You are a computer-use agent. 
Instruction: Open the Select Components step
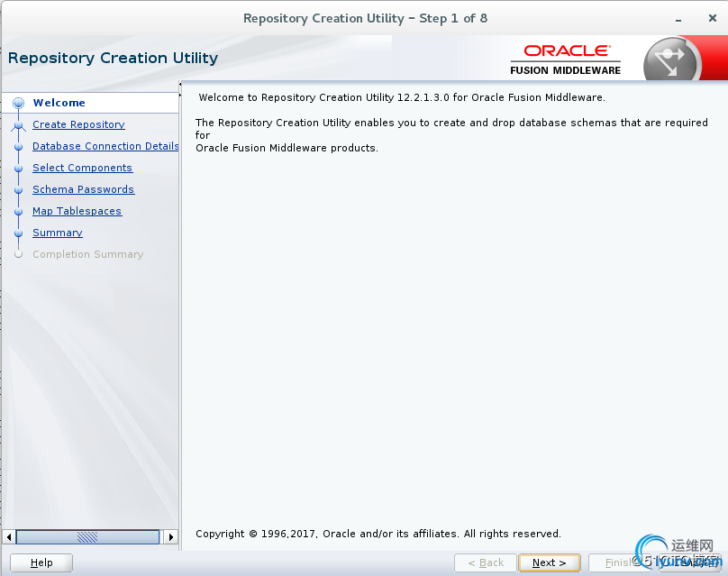[82, 168]
